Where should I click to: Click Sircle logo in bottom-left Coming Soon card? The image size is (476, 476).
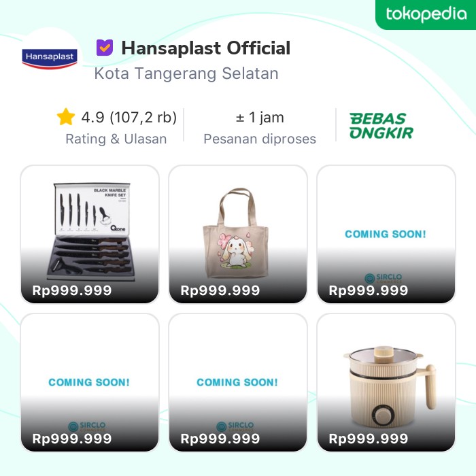(87, 426)
